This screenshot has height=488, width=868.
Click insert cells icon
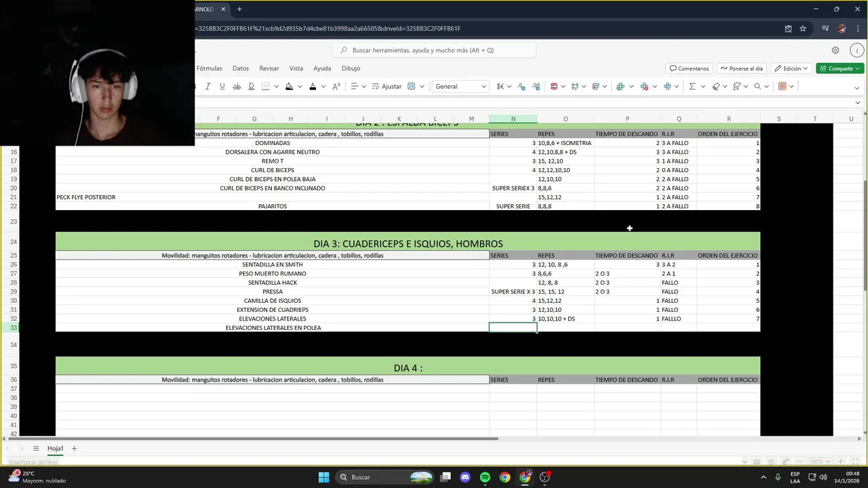[620, 87]
